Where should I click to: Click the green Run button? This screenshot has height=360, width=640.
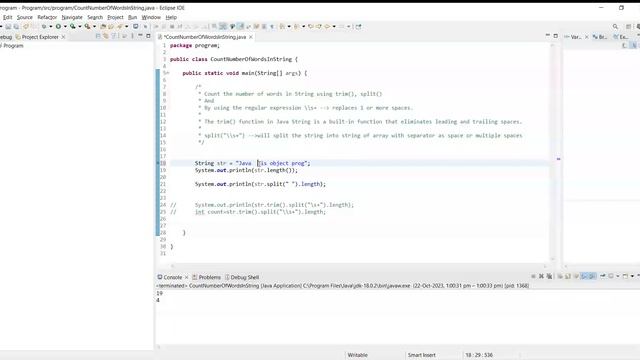pos(58,27)
